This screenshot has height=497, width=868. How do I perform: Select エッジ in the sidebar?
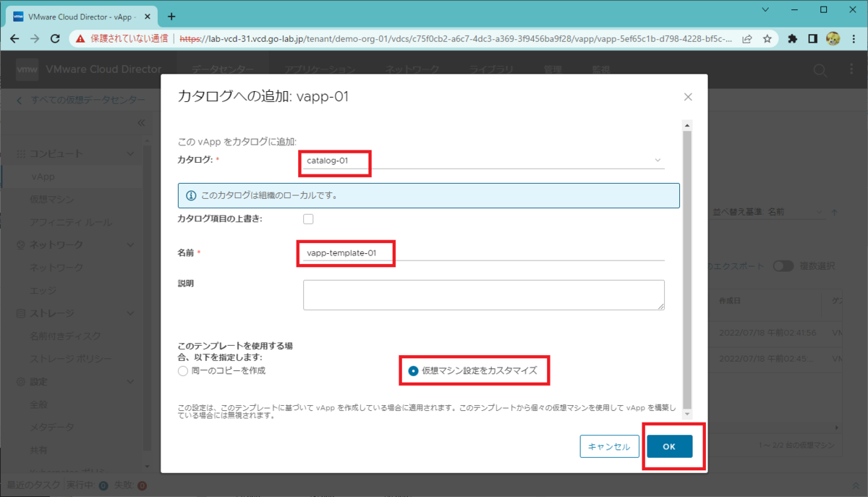click(43, 291)
